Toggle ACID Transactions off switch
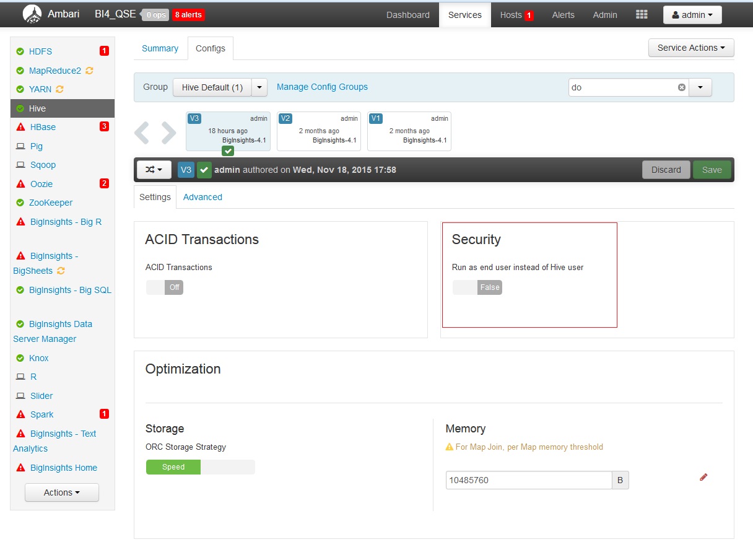 [164, 287]
